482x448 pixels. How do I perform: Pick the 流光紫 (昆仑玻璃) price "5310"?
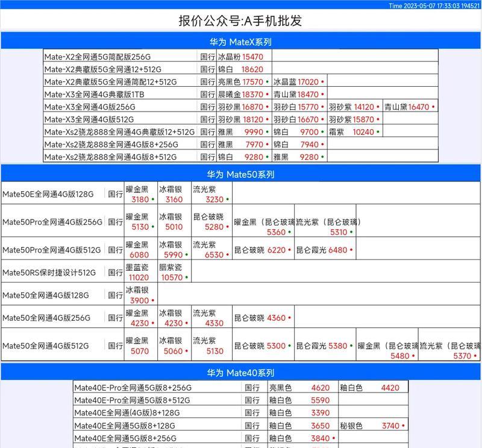point(339,232)
